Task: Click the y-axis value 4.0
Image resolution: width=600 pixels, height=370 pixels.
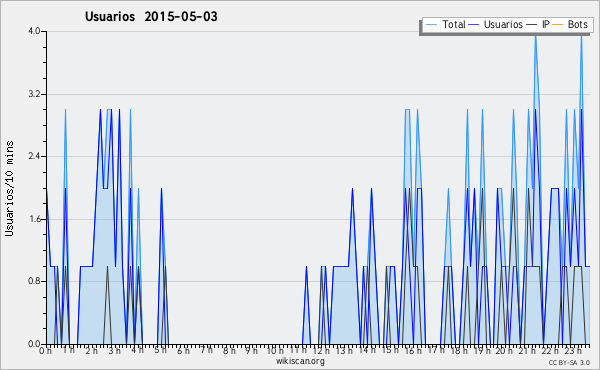Action: 34,31
